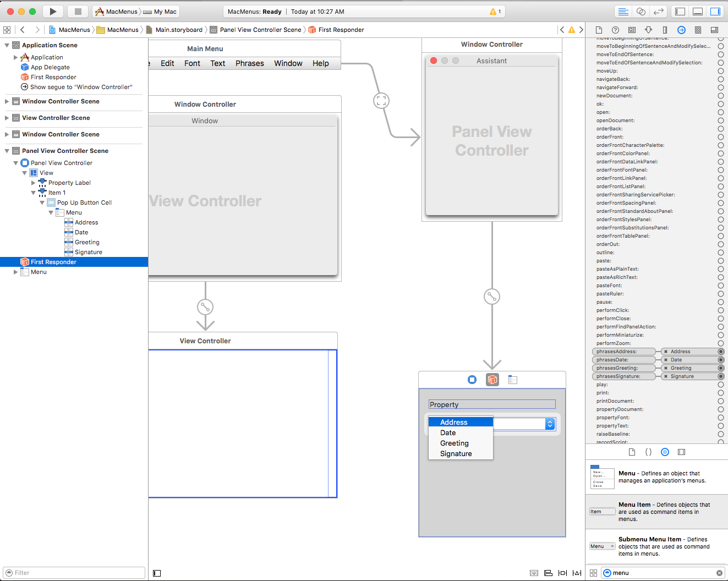This screenshot has width=728, height=581.
Task: Show the Code Snippet library
Action: [x=648, y=452]
